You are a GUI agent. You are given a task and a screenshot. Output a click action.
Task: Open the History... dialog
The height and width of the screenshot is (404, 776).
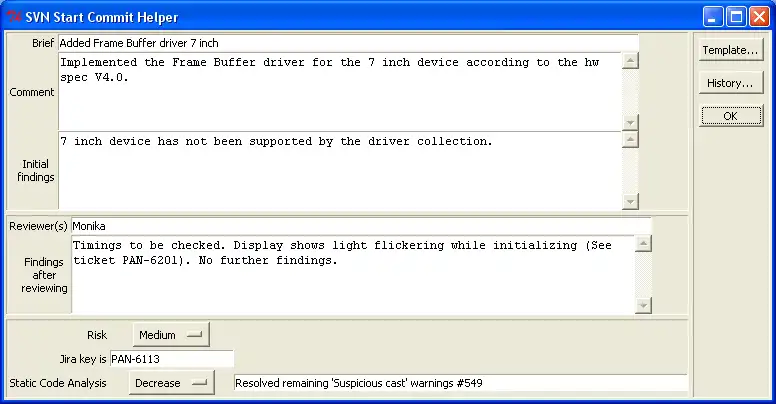click(x=730, y=83)
